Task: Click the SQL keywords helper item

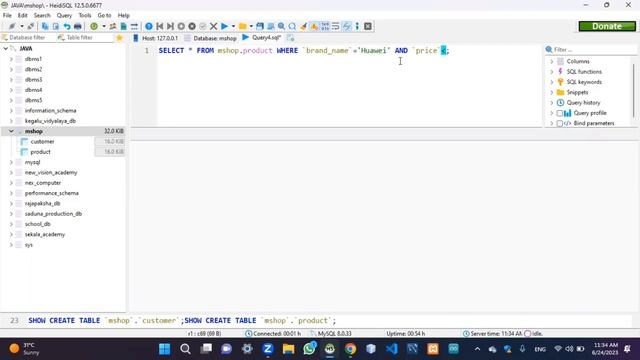Action: [584, 82]
